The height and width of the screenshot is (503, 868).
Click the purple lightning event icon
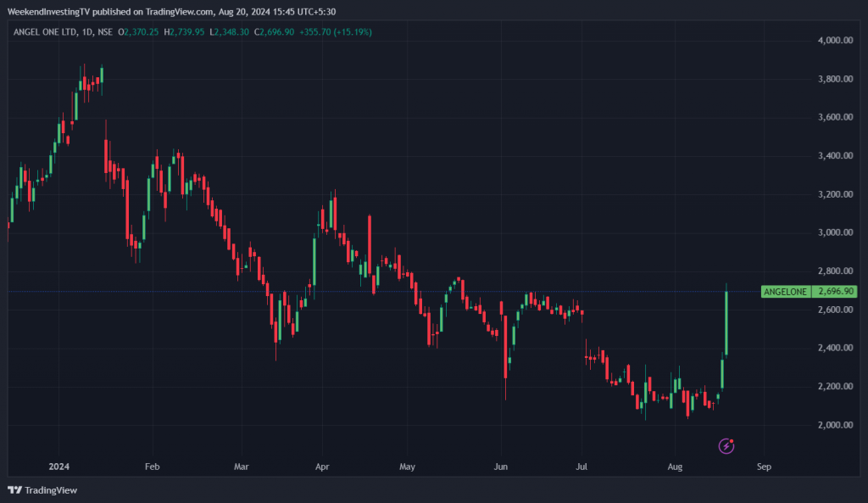[x=726, y=446]
